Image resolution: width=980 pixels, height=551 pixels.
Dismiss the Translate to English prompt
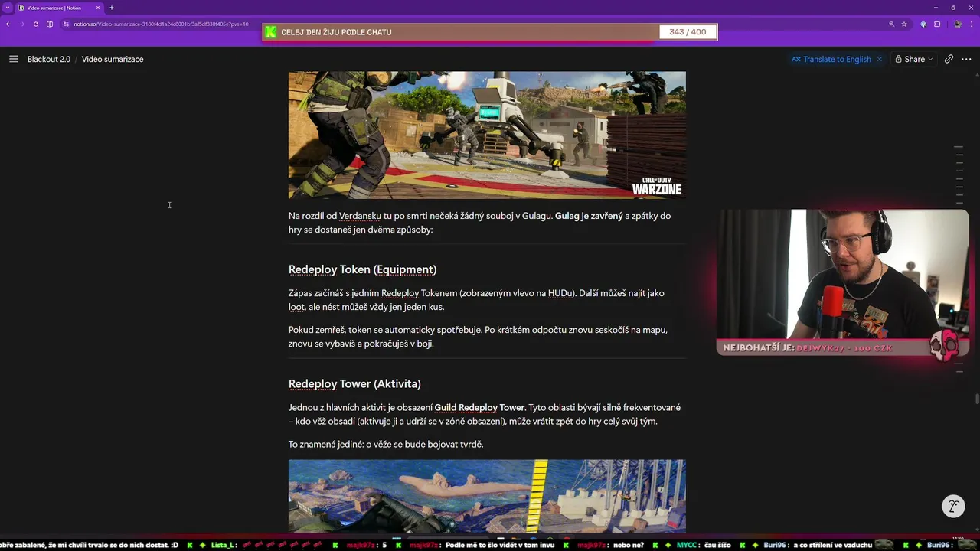tap(879, 59)
